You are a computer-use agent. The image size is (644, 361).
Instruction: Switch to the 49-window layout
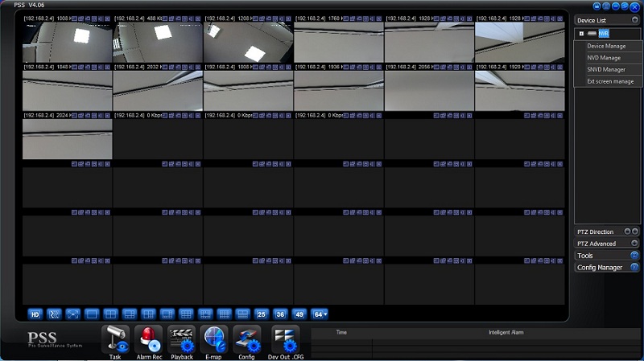click(x=299, y=314)
